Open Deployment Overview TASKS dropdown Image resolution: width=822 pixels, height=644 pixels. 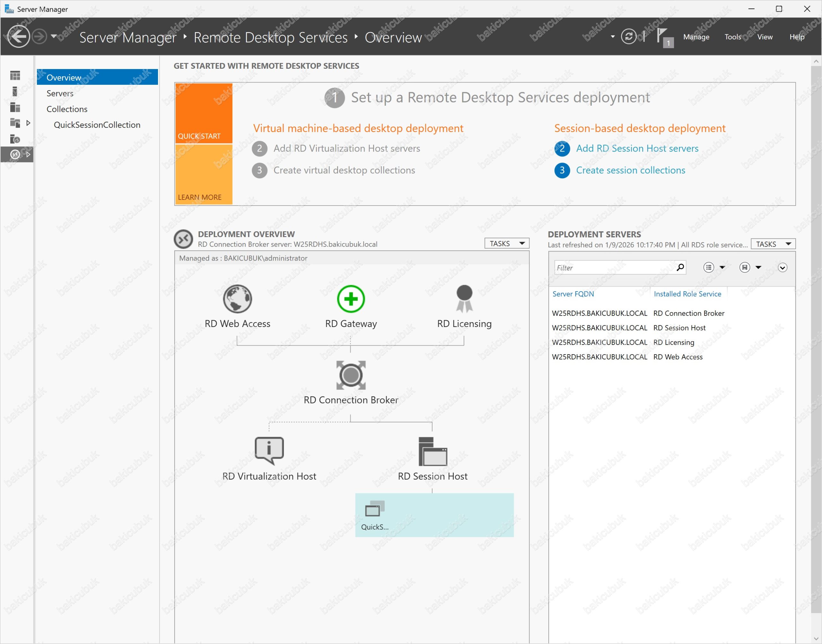click(x=507, y=243)
